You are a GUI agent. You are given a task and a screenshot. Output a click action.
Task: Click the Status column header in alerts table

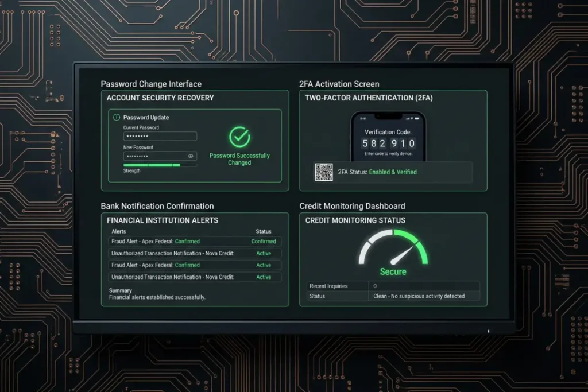263,232
